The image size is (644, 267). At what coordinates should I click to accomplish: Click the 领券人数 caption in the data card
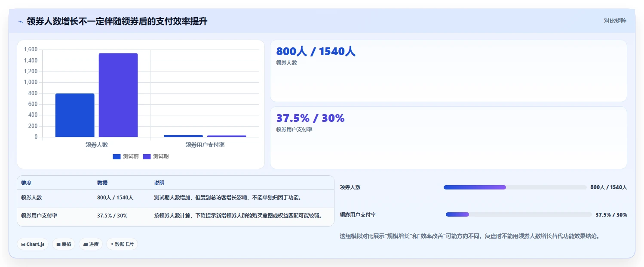(x=286, y=63)
